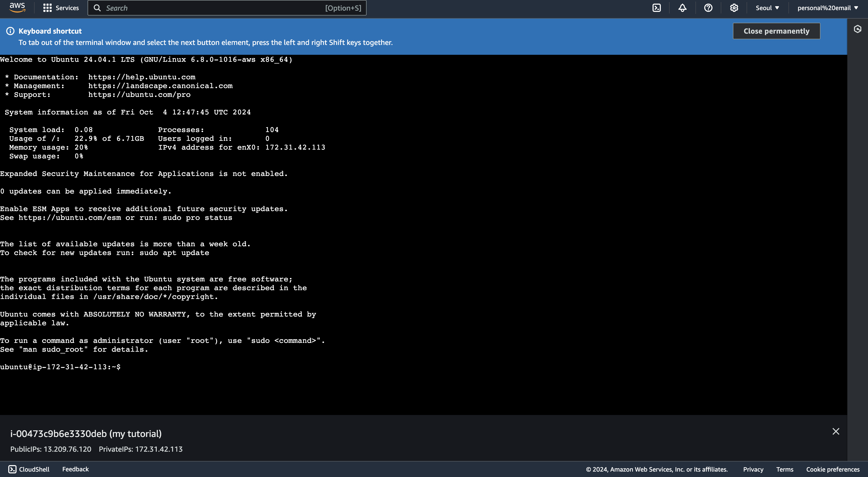868x477 pixels.
Task: Click the AWS logo home icon
Action: [x=17, y=7]
